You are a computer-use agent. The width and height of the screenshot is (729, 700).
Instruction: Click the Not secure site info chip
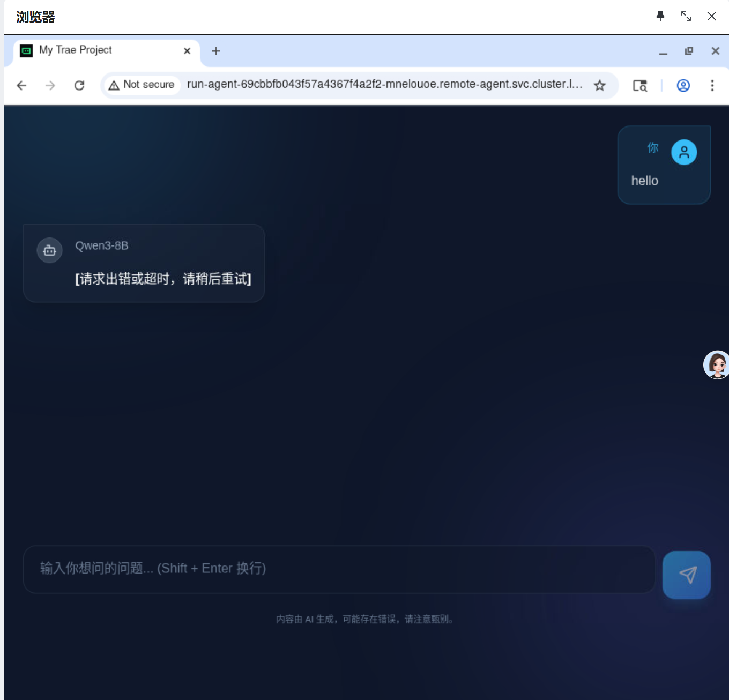pyautogui.click(x=142, y=85)
